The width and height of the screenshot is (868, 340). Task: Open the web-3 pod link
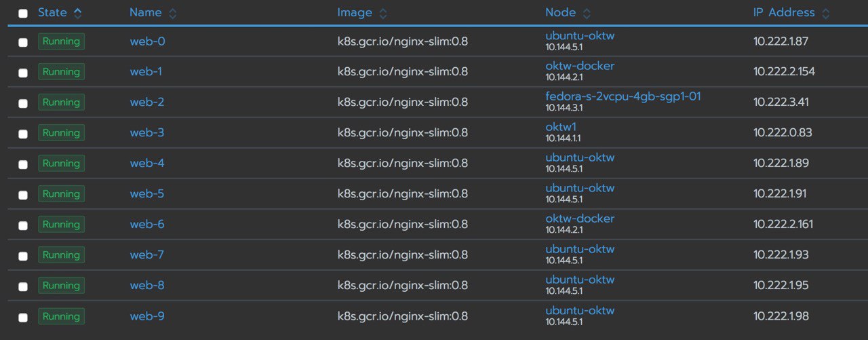[x=147, y=133]
